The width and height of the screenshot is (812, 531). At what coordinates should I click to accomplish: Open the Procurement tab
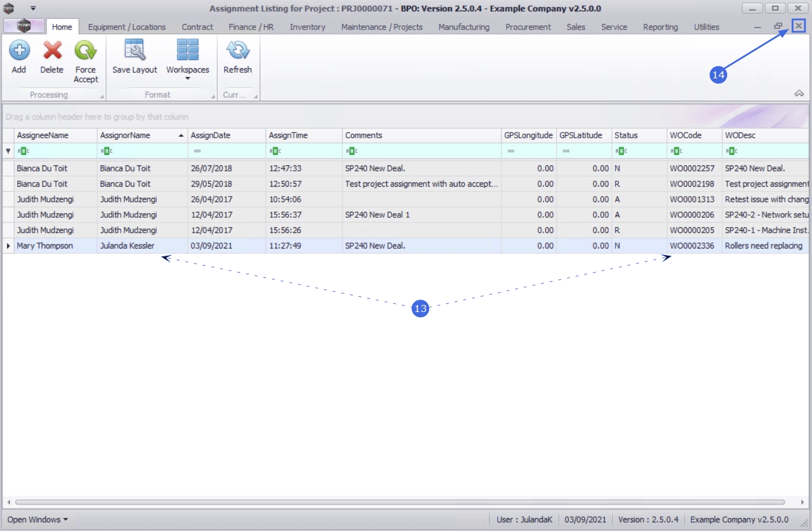(528, 27)
